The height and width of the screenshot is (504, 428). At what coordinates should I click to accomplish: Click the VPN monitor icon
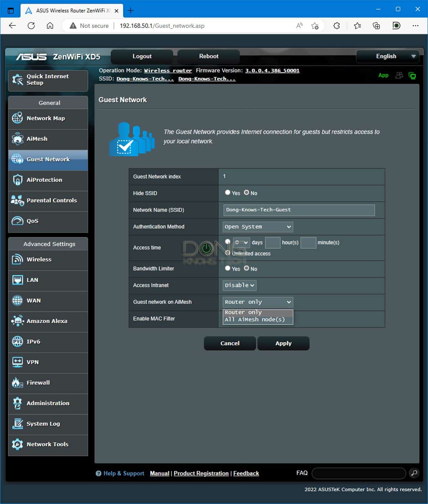17,362
